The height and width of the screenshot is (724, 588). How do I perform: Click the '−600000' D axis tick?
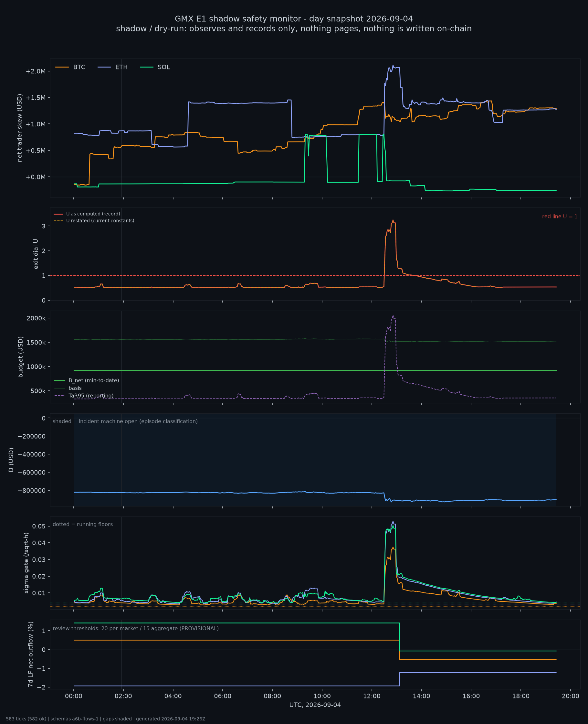click(32, 472)
